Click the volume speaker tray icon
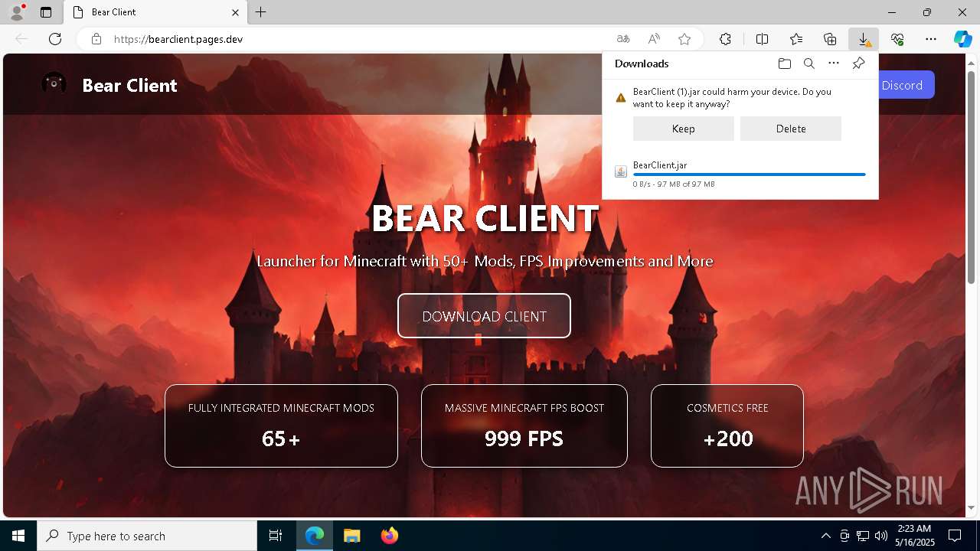Viewport: 980px width, 551px height. tap(880, 536)
